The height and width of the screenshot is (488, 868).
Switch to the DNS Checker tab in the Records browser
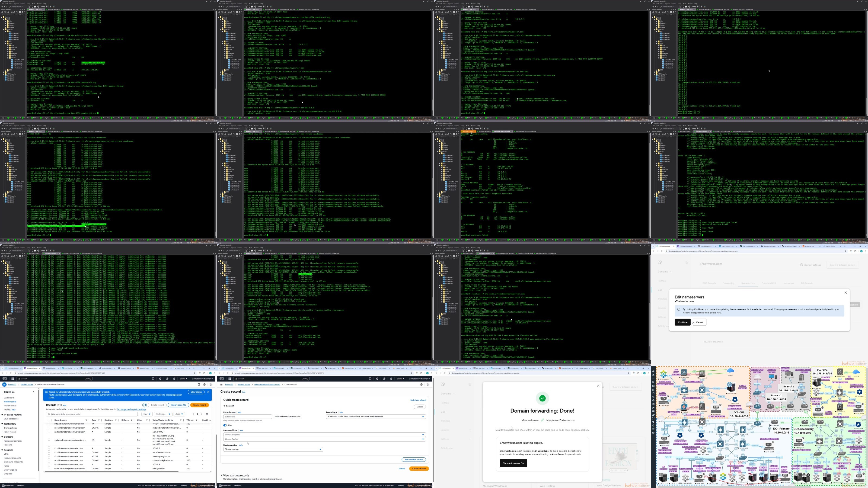click(x=69, y=368)
